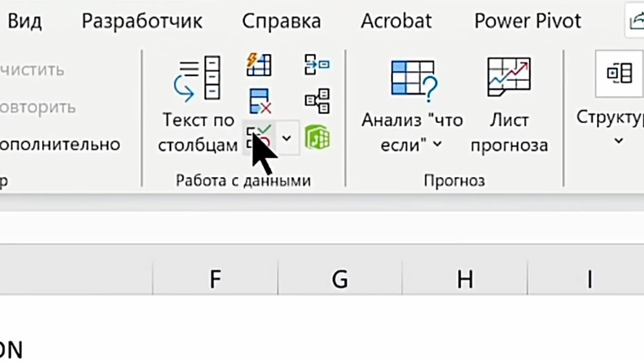Image resolution: width=644 pixels, height=362 pixels.
Task: Switch to the Разработчик tab
Action: tap(142, 21)
